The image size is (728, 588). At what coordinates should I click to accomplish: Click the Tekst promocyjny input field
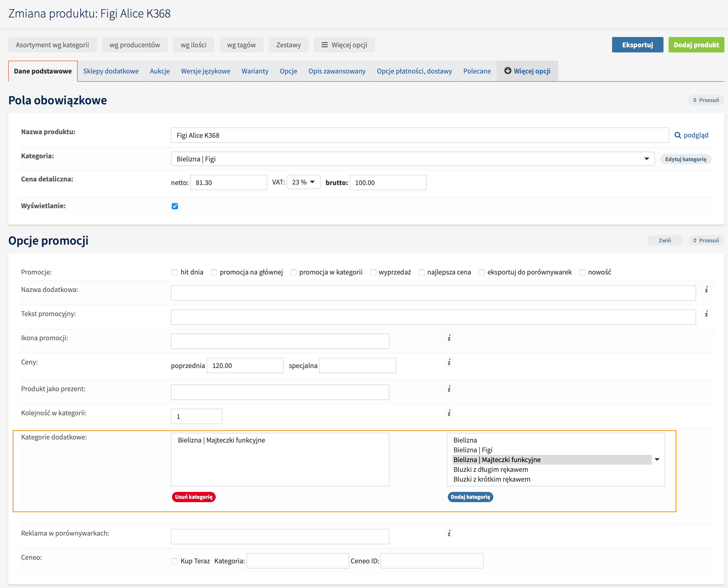pos(433,317)
